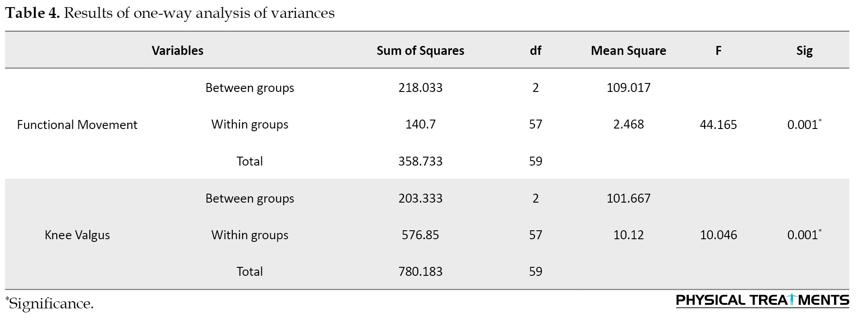Select the total sum 780.183
The height and width of the screenshot is (324, 868).
[x=420, y=271]
